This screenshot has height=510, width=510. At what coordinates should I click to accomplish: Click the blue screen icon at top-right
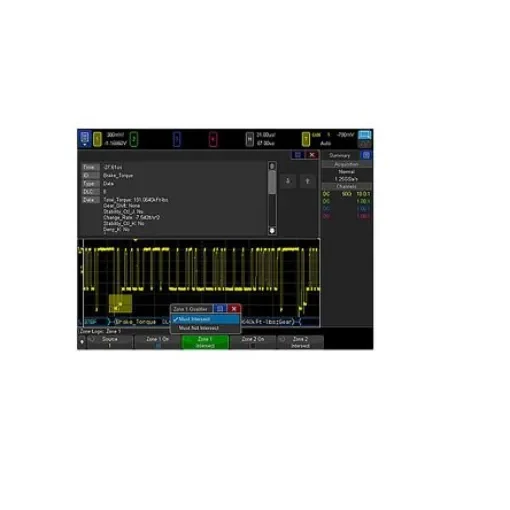click(365, 135)
